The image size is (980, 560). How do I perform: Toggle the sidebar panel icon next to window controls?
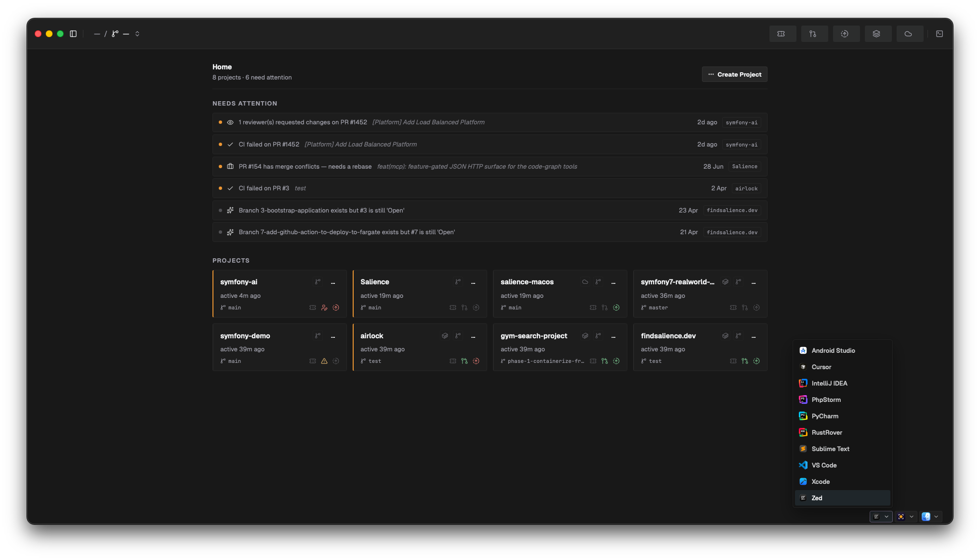coord(73,34)
